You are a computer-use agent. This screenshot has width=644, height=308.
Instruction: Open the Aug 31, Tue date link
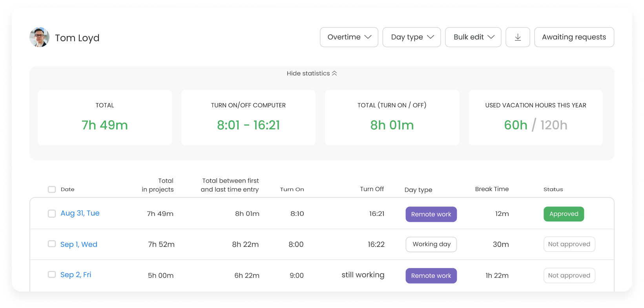pos(80,213)
